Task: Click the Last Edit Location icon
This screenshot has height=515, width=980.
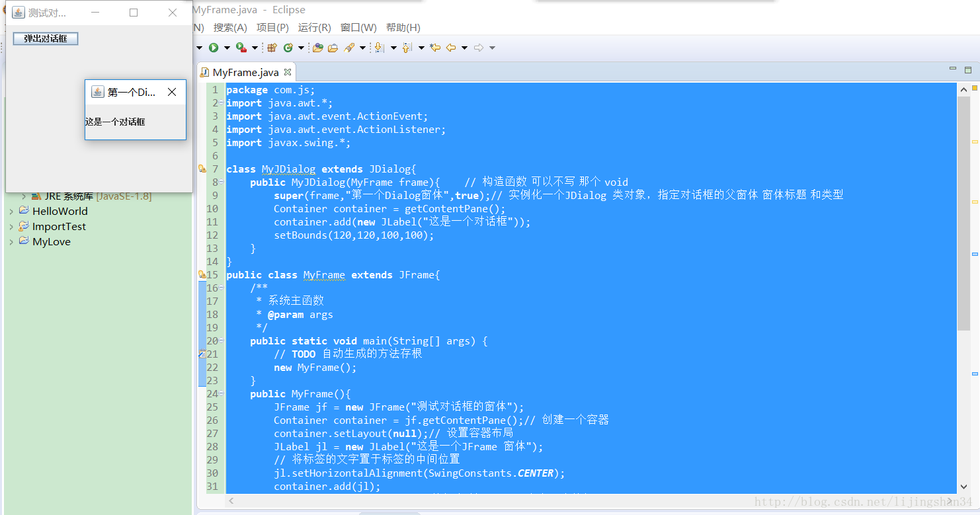Action: pyautogui.click(x=435, y=48)
